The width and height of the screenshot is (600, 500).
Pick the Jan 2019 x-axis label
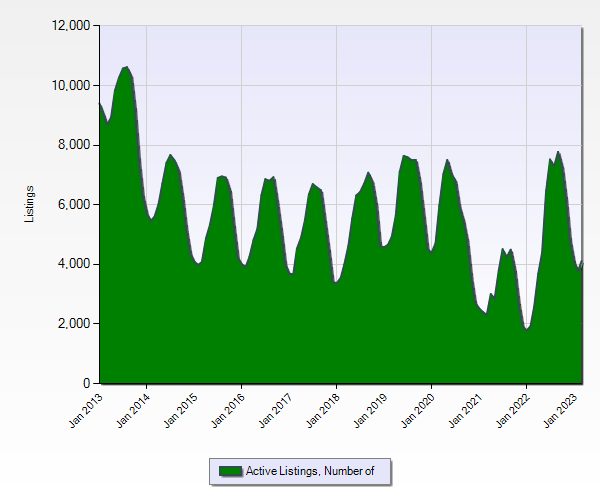[370, 410]
